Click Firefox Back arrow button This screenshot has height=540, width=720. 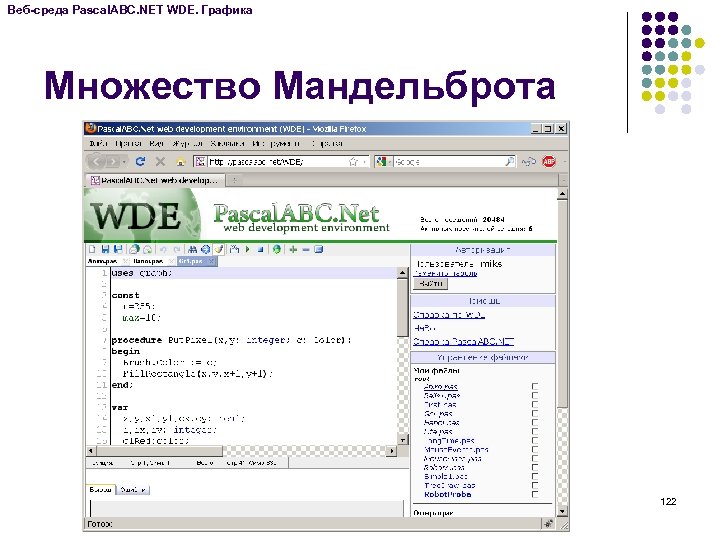pos(96,162)
